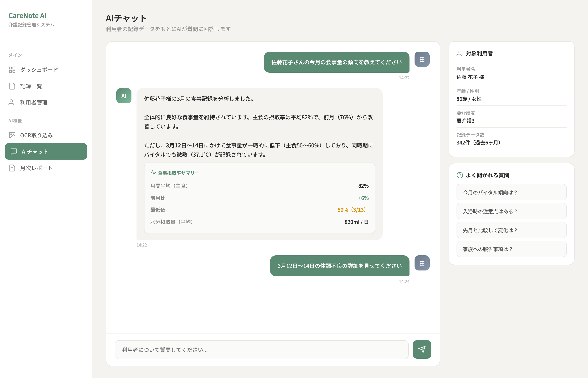This screenshot has width=588, height=378.
Task: Click the bold 3月12日〜14日 text in reply
Action: click(185, 145)
